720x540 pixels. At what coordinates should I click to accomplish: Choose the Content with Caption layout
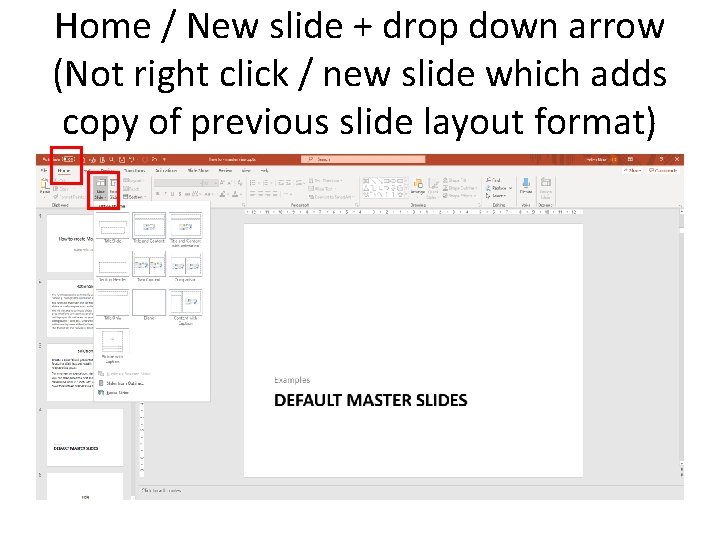point(186,308)
